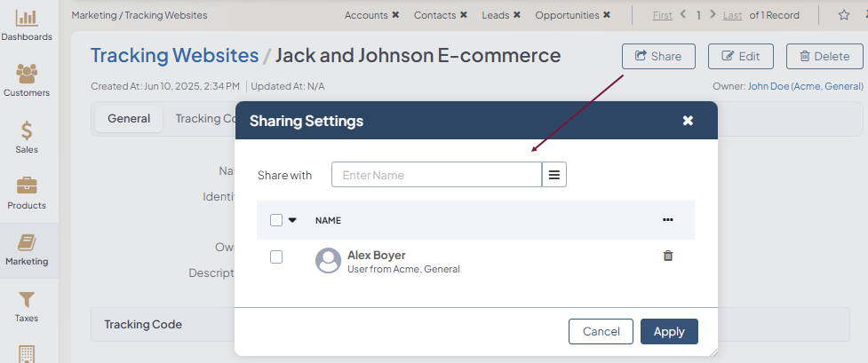Close the Sharing Settings dialog
Image resolution: width=868 pixels, height=363 pixels.
[x=688, y=121]
